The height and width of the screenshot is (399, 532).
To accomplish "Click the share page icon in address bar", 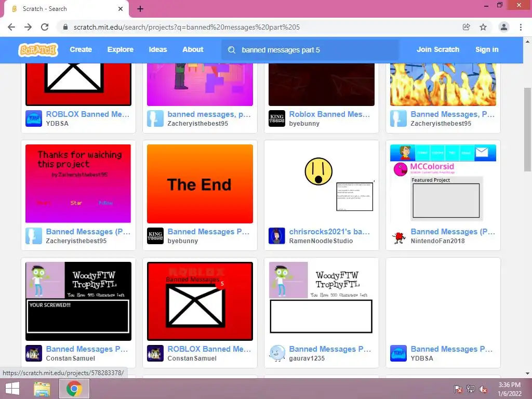I will click(x=467, y=27).
